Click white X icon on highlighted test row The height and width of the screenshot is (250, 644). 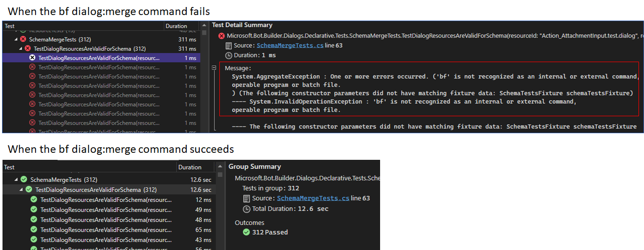[x=33, y=58]
